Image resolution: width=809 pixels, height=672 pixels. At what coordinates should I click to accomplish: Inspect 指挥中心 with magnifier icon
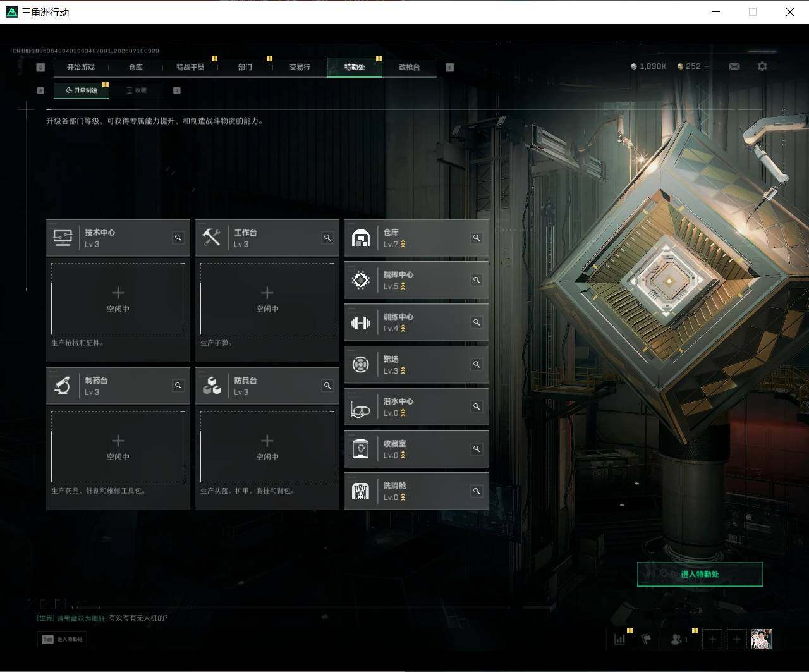pyautogui.click(x=477, y=280)
